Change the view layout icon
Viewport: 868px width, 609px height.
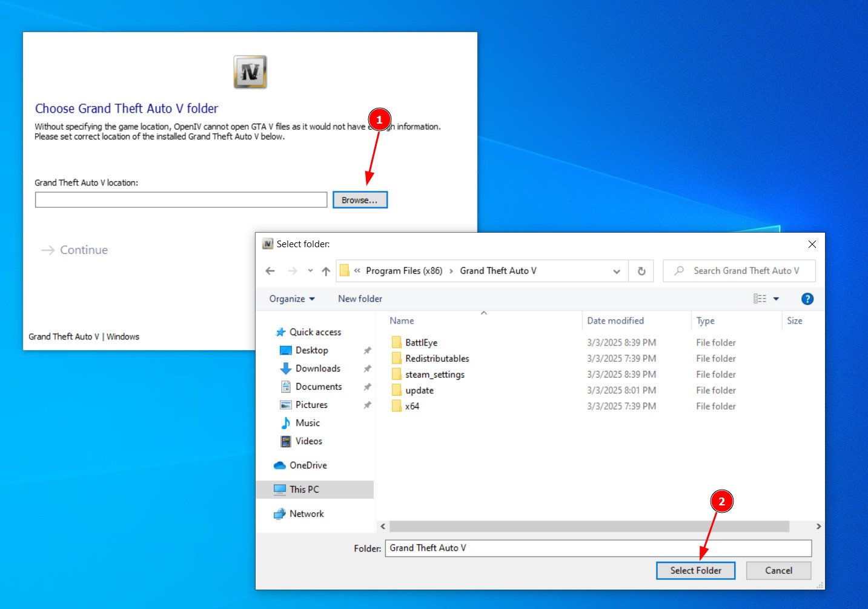[x=760, y=299]
